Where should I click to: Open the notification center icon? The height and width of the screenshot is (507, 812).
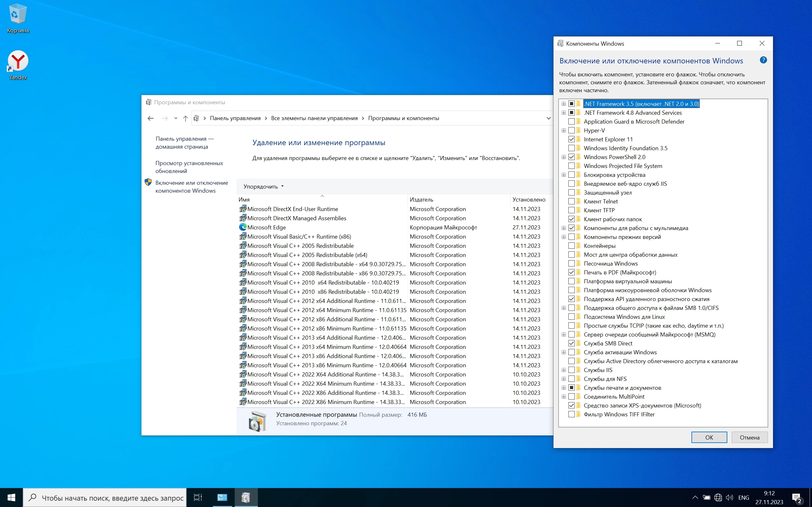coord(796,498)
